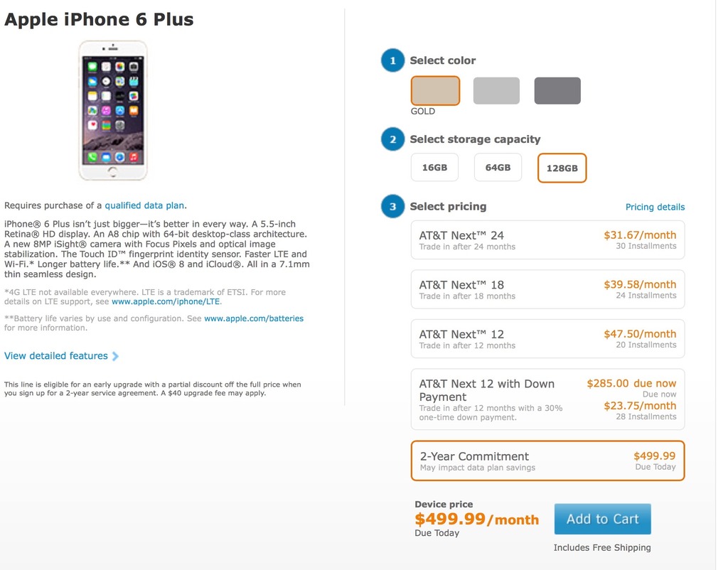Select AT&T Next 24 pricing plan
This screenshot has height=570, width=728.
pos(548,240)
